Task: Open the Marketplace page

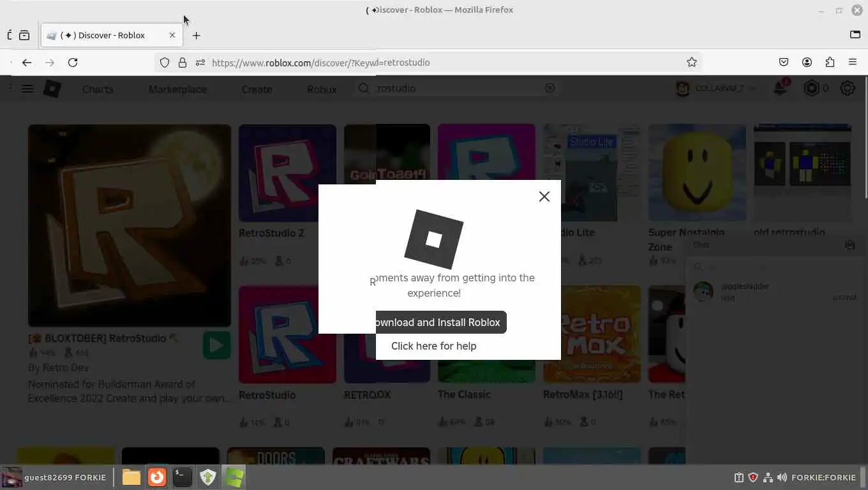Action: pos(177,89)
